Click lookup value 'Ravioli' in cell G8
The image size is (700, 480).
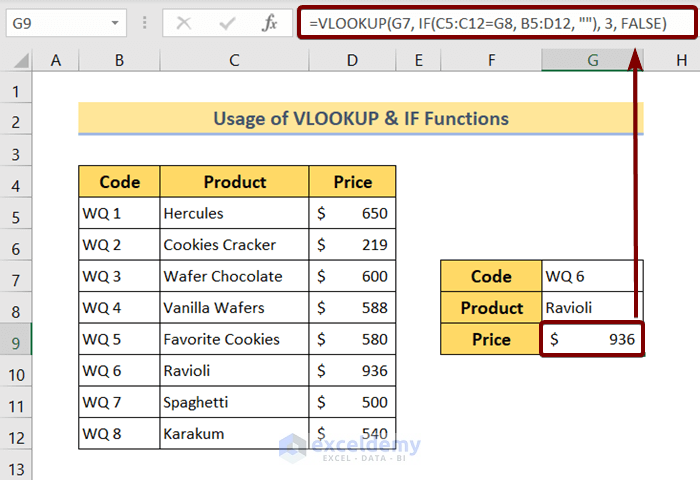coord(592,308)
